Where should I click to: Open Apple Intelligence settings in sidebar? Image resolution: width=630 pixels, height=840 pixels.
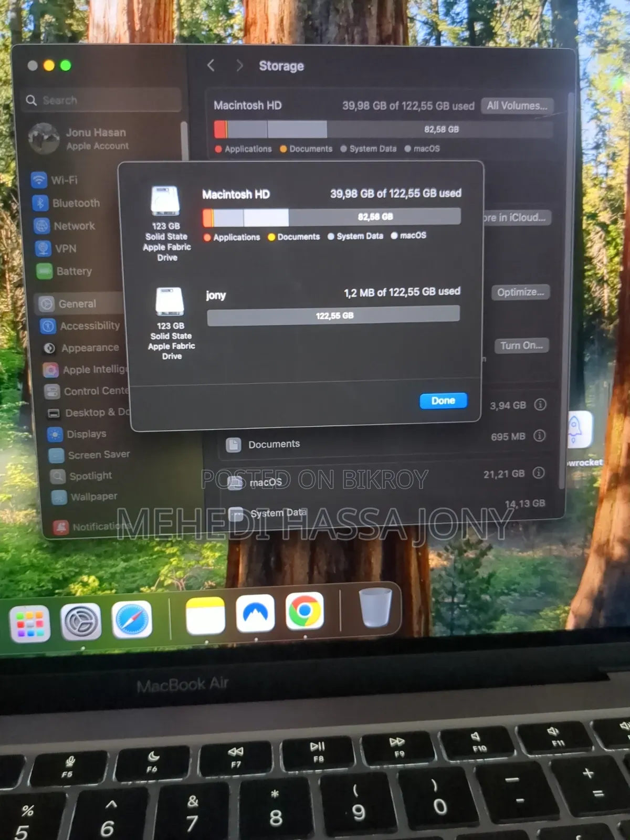[x=85, y=370]
